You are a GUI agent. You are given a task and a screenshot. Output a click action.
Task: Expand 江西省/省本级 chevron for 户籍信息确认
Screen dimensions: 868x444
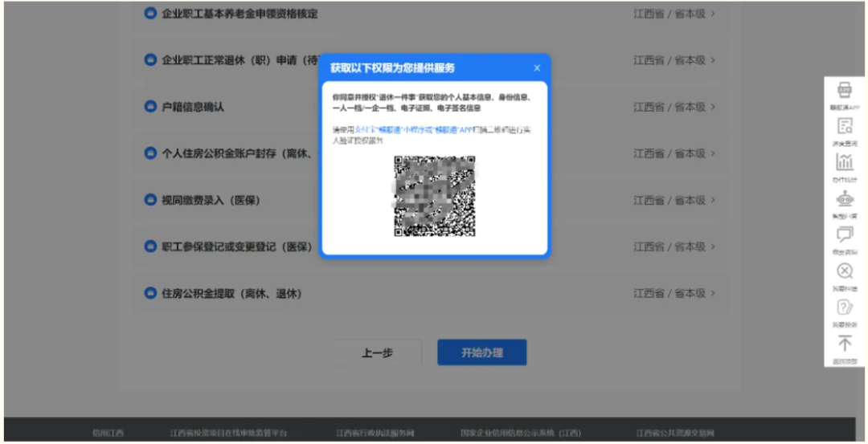tap(713, 107)
